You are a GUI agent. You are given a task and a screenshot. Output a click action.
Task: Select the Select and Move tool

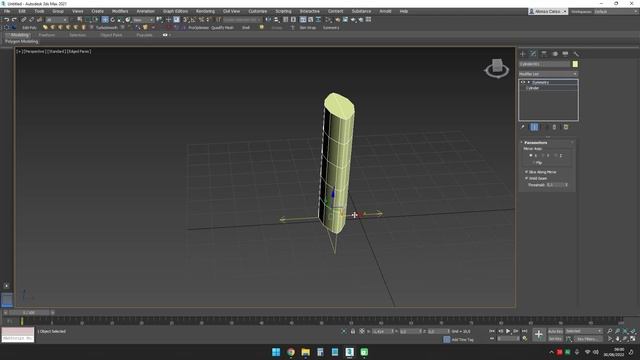pos(105,20)
